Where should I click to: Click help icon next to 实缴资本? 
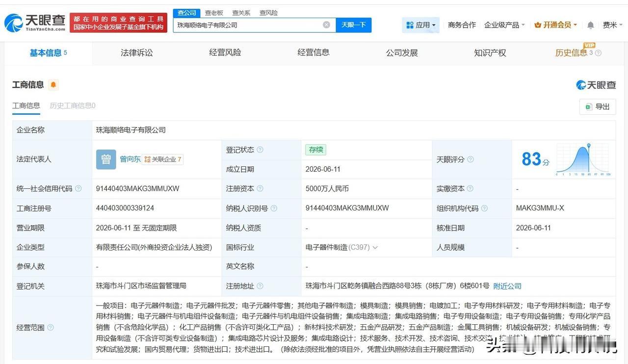[x=470, y=189]
